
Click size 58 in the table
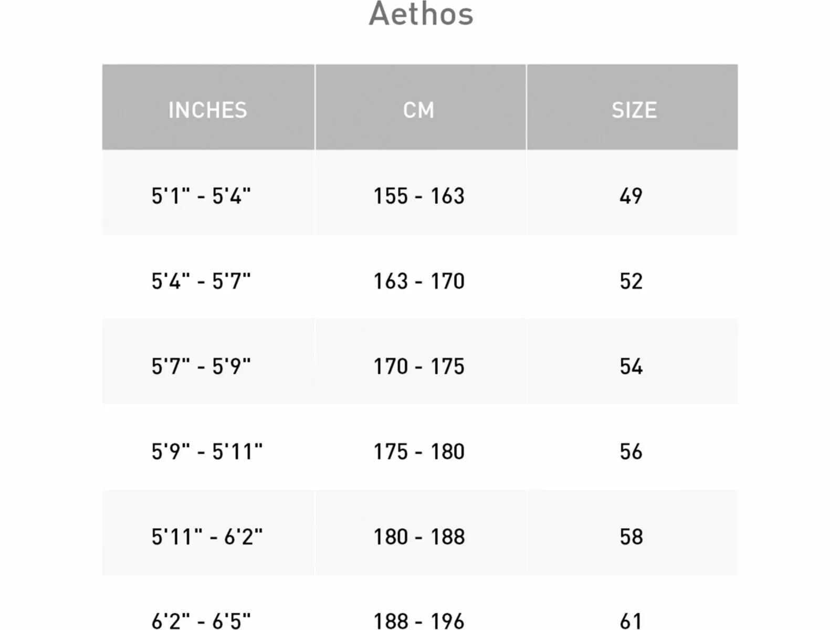click(x=631, y=537)
